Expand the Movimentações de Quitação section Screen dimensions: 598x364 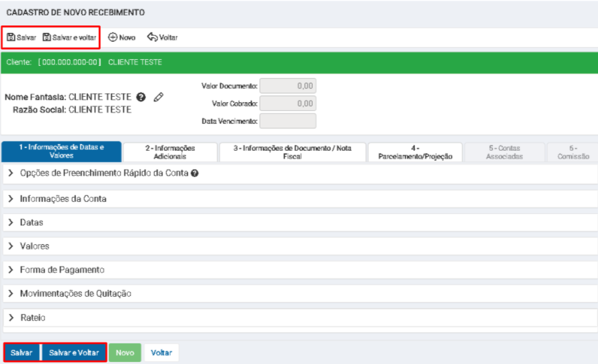point(300,293)
